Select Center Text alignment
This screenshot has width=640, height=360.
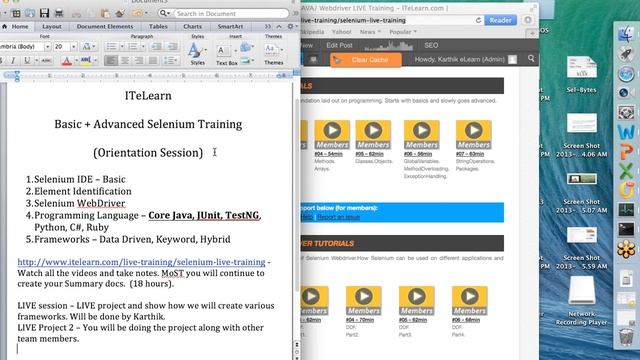point(124,60)
